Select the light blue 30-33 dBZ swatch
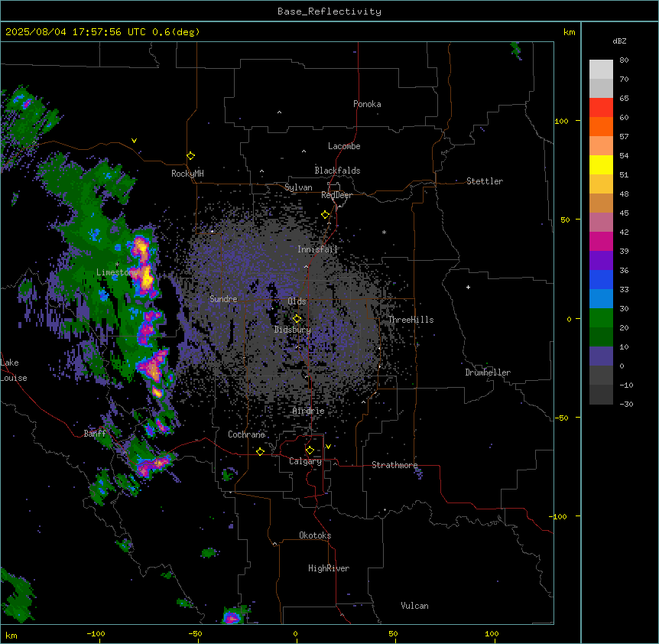Image resolution: width=659 pixels, height=644 pixels. coord(601,298)
